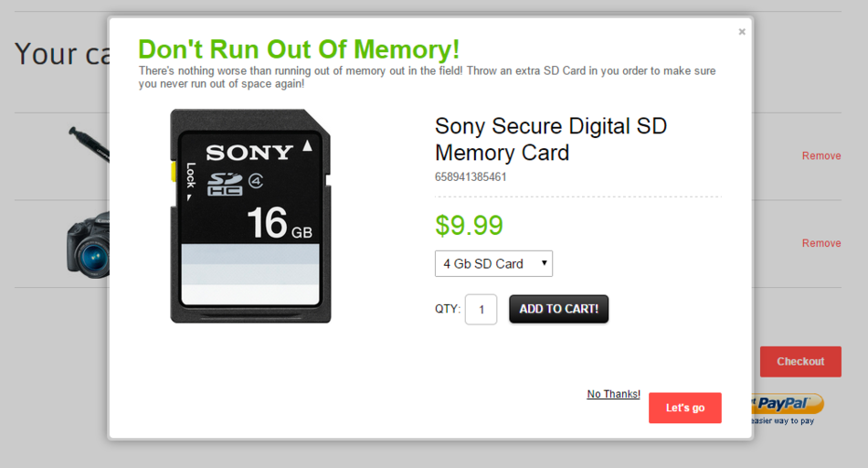The width and height of the screenshot is (868, 468).
Task: Click the PayPal payment logo button
Action: (788, 403)
